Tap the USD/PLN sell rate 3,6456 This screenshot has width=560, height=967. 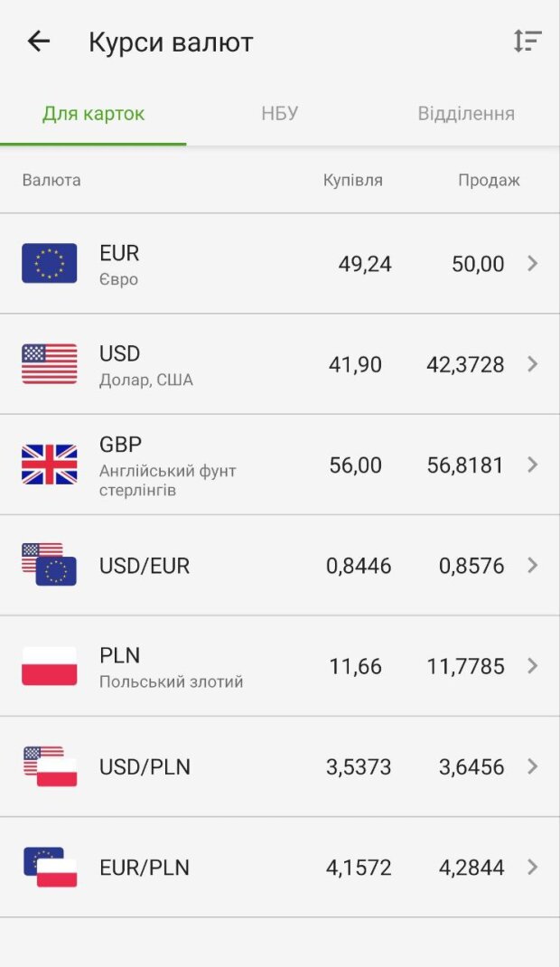(x=471, y=767)
